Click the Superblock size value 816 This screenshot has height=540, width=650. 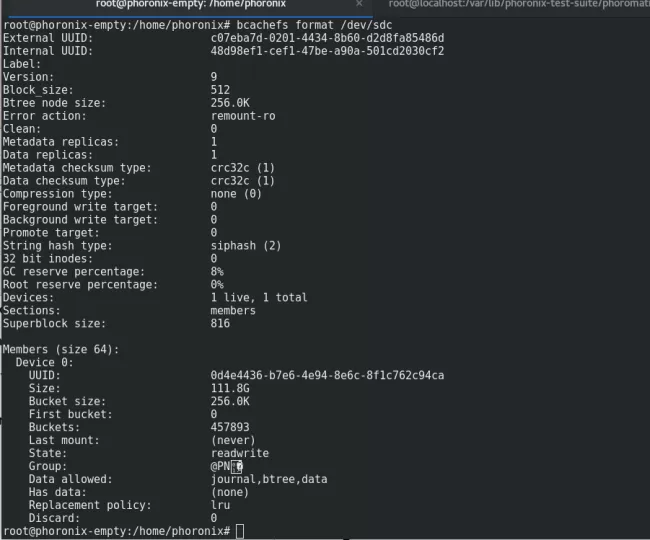(221, 323)
